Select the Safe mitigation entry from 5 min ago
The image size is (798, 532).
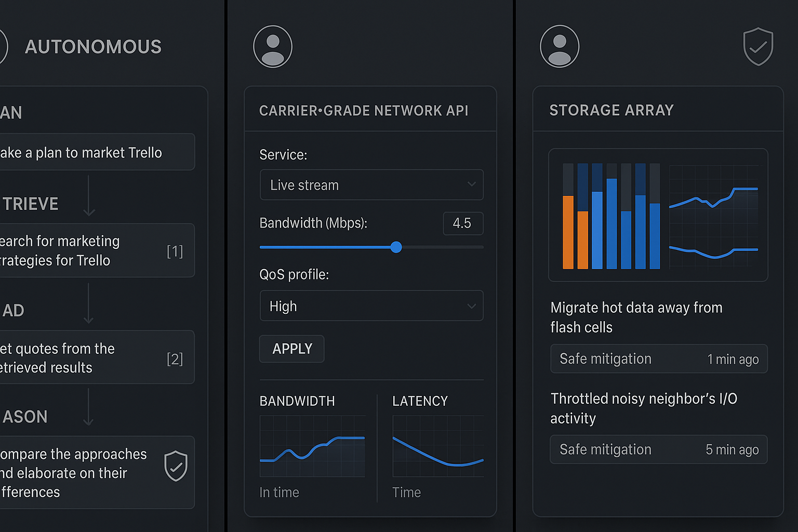(658, 449)
